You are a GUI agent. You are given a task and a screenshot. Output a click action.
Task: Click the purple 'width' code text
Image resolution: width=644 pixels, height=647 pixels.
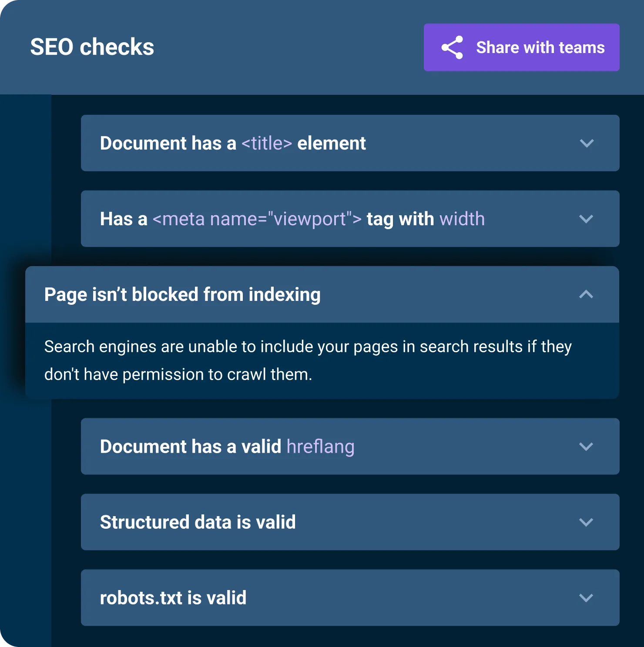[x=462, y=219]
